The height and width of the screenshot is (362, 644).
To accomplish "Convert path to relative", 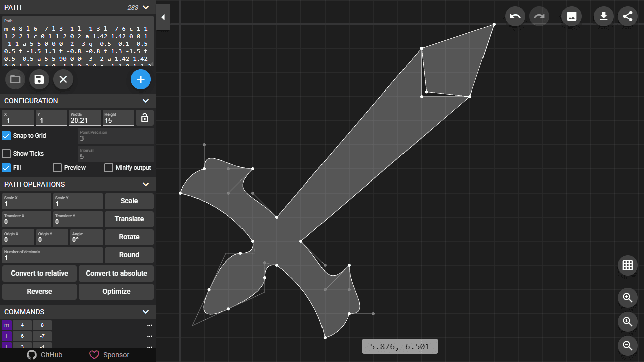I will tap(39, 273).
